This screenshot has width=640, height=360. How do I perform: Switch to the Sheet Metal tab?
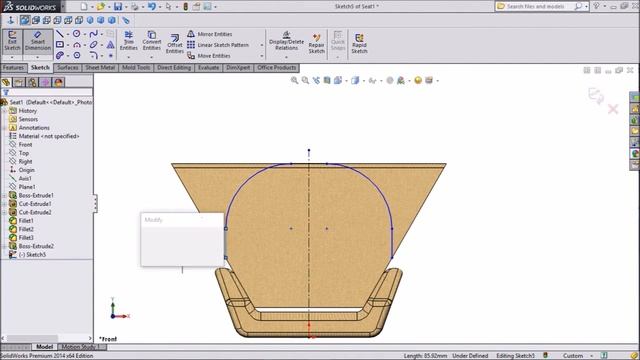coord(100,68)
